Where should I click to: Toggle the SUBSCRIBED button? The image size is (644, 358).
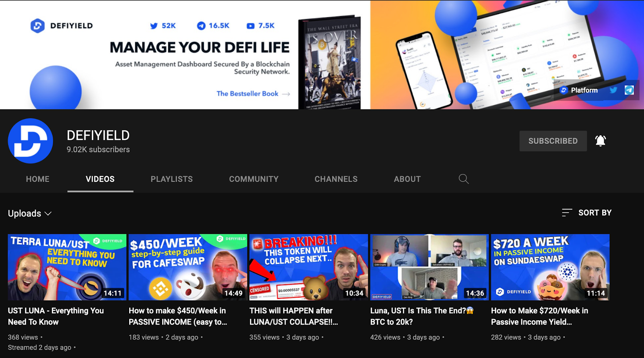[553, 141]
